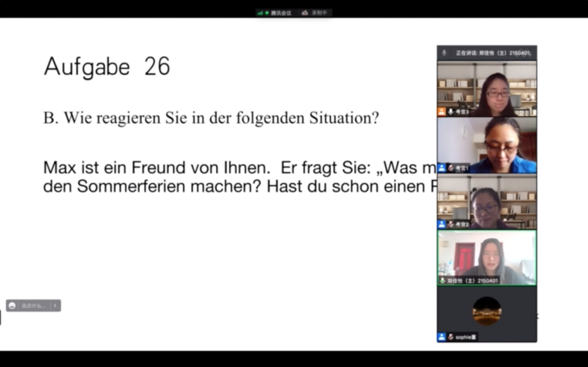Click the microphone icon in participant panel header
Image resolution: width=588 pixels, height=367 pixels.
pyautogui.click(x=444, y=53)
